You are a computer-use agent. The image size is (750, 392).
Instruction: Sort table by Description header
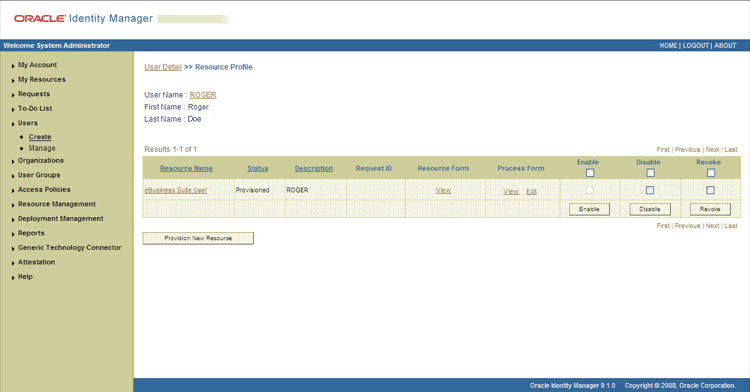pos(314,168)
